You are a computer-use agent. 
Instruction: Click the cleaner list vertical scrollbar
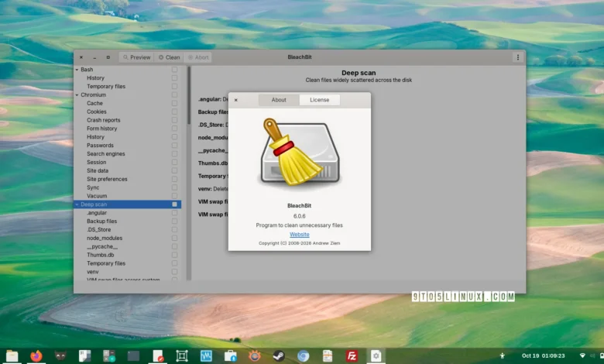point(189,95)
